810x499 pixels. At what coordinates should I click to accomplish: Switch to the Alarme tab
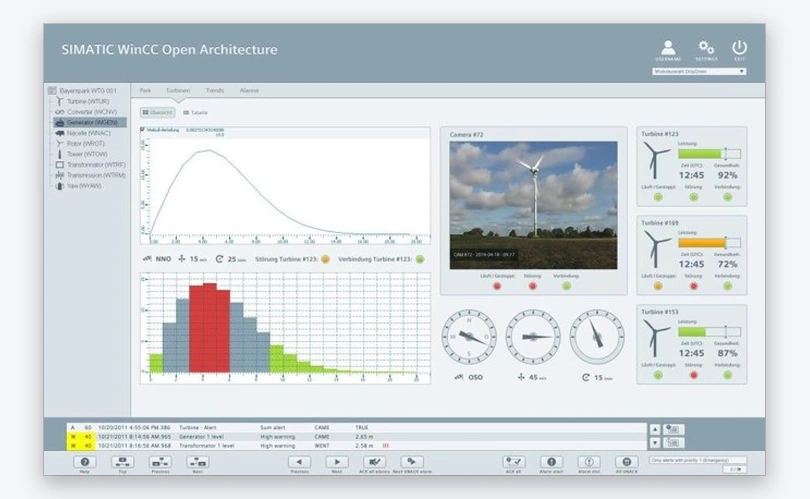point(249,90)
